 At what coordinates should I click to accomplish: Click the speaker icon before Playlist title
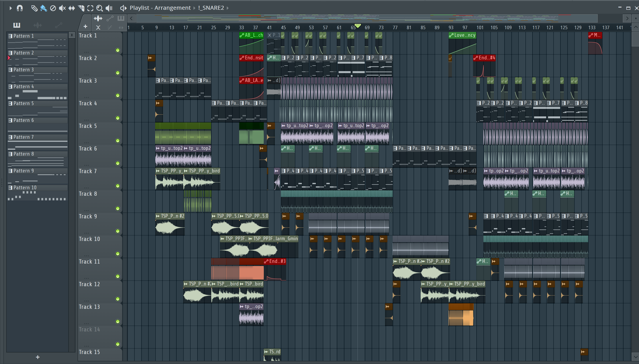point(123,8)
